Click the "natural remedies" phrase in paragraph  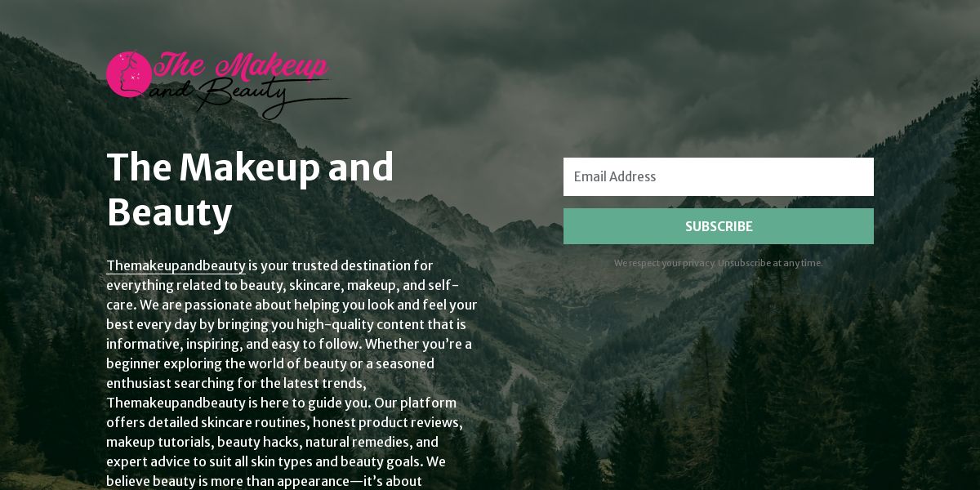coord(357,442)
